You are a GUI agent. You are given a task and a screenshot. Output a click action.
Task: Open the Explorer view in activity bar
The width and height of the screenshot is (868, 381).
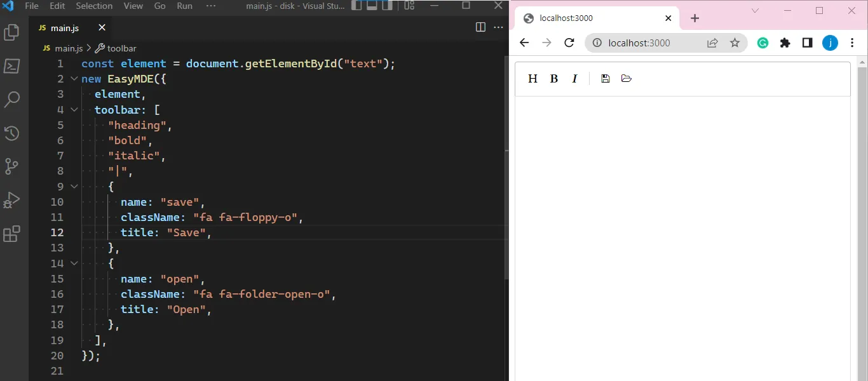pos(11,32)
